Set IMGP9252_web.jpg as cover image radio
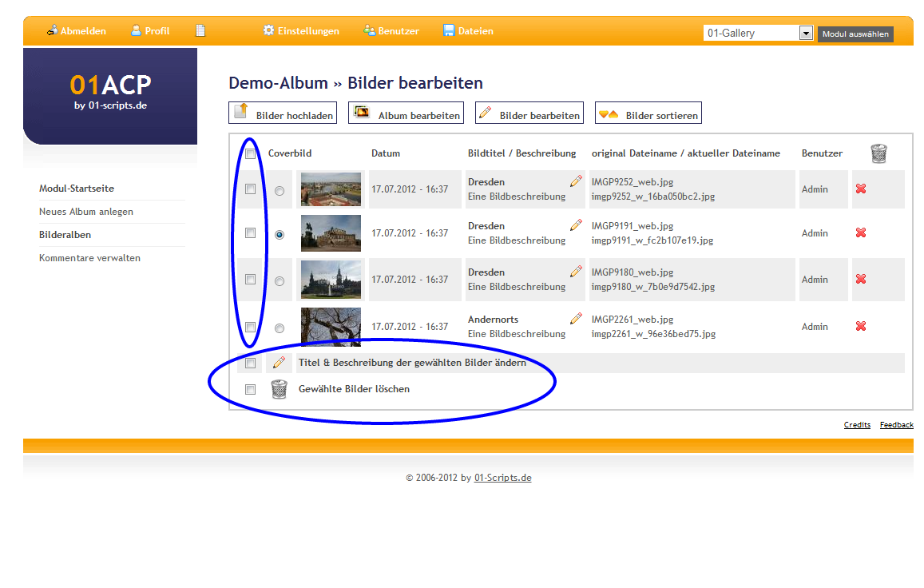 pos(280,191)
